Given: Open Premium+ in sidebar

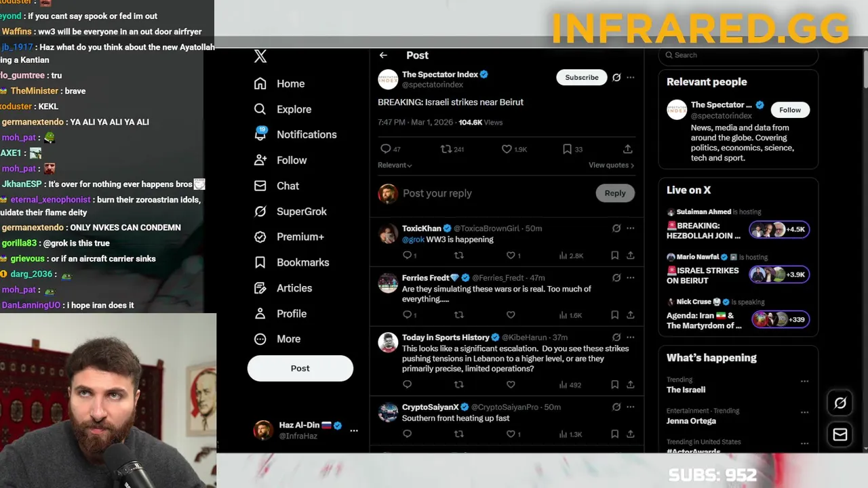Looking at the screenshot, I should tap(289, 237).
